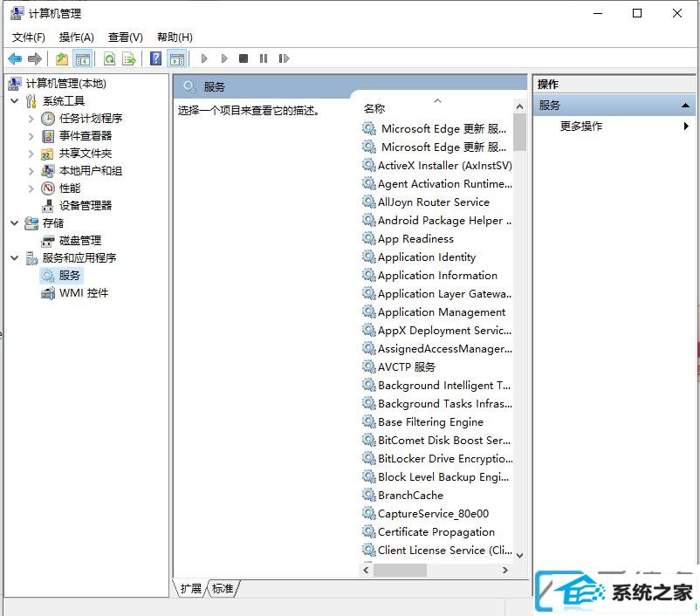Click the vertical scrollbar thumb in services list

519,132
